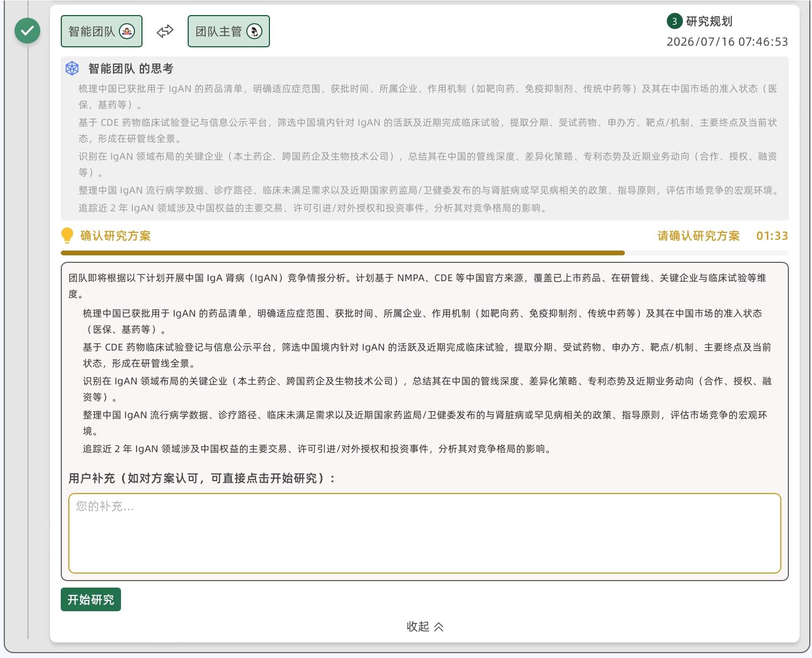The width and height of the screenshot is (812, 658).
Task: Click the 01:33 countdown timer
Action: tap(772, 236)
